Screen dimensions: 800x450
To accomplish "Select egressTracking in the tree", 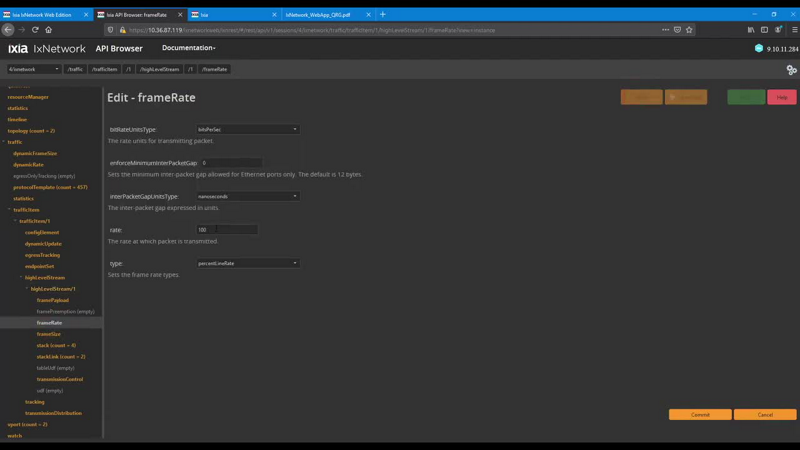I will point(42,255).
